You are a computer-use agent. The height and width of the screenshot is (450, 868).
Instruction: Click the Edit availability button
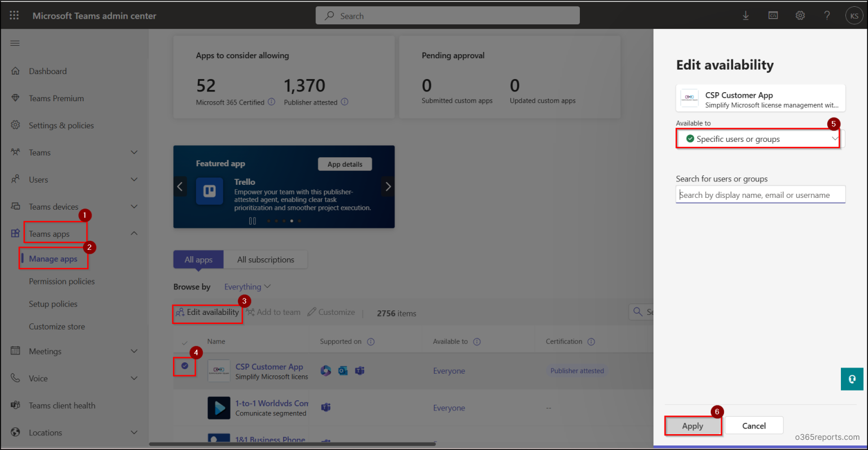tap(207, 312)
